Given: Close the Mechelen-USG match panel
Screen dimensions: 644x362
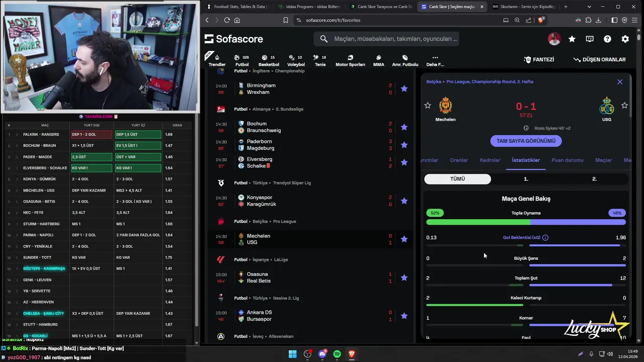Looking at the screenshot, I should 620,82.
